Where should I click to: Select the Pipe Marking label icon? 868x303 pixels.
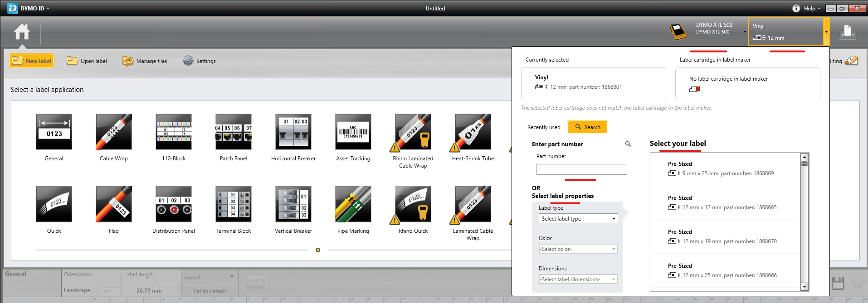click(x=353, y=204)
